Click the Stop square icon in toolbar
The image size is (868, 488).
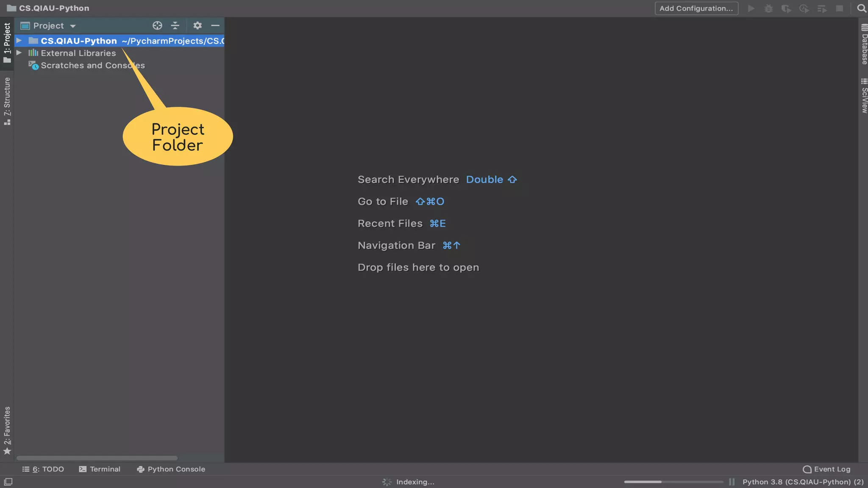[839, 8]
